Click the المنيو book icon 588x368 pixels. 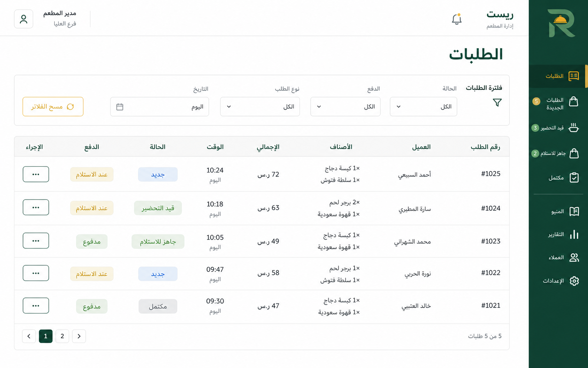[x=574, y=211]
